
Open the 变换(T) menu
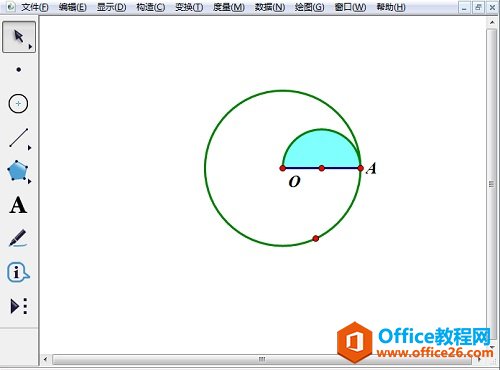[189, 7]
